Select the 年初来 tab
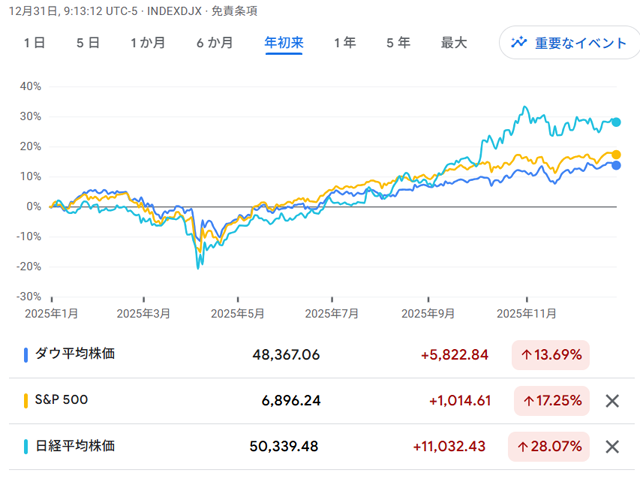 click(x=284, y=43)
